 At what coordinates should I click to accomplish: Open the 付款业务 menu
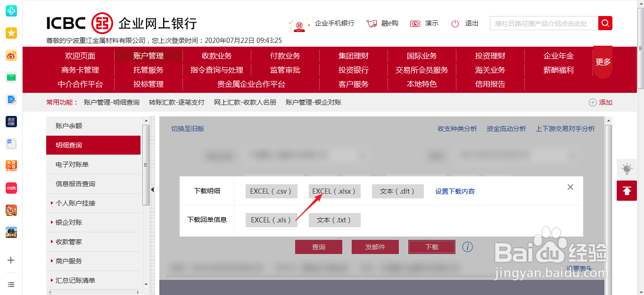point(285,56)
